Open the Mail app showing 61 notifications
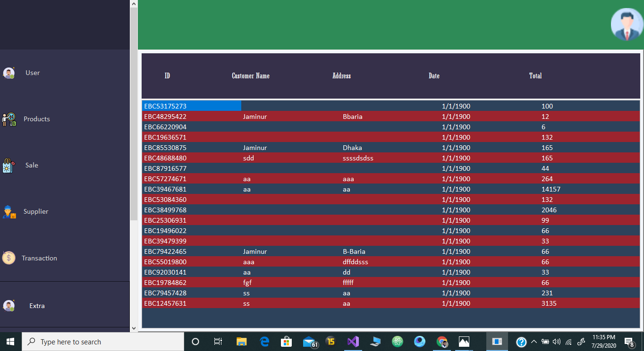 (x=309, y=342)
